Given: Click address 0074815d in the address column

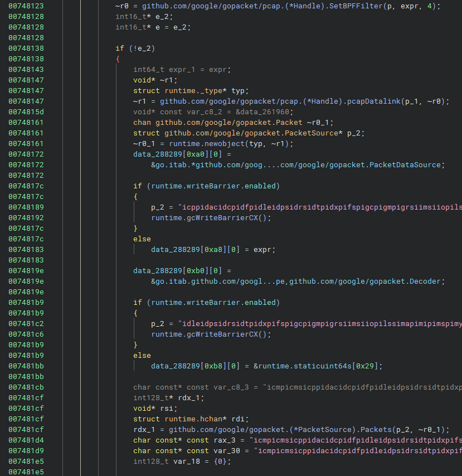Looking at the screenshot, I should pyautogui.click(x=26, y=112).
